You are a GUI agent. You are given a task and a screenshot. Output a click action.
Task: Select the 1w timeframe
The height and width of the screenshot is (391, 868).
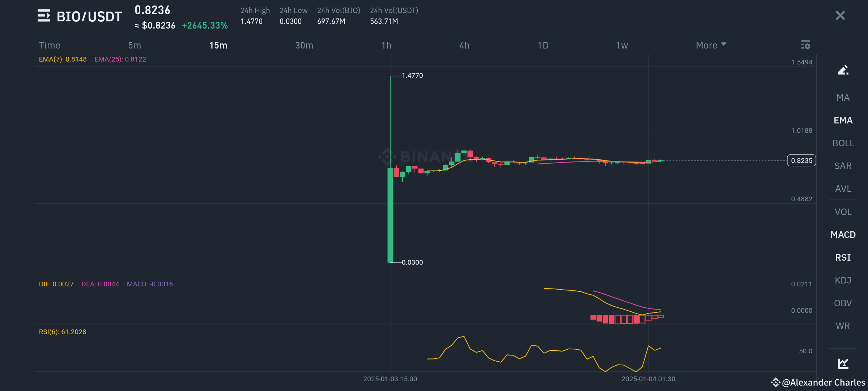coord(622,45)
